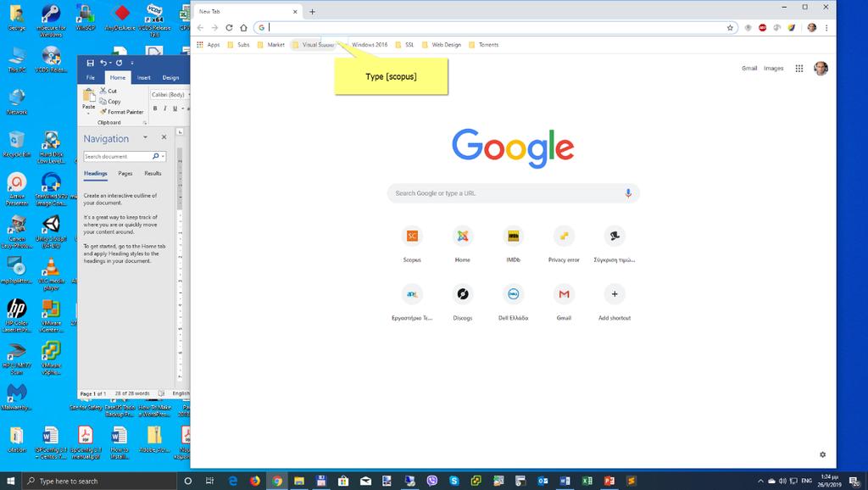Open Customize Quick Access Toolbar dropdown

131,63
